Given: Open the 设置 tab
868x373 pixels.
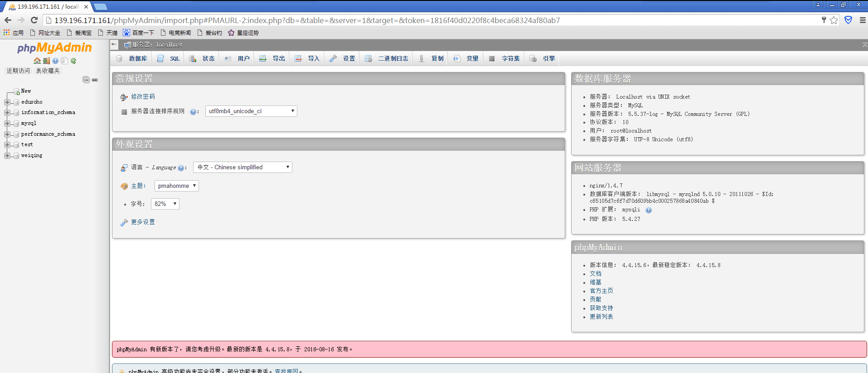Looking at the screenshot, I should pos(342,58).
